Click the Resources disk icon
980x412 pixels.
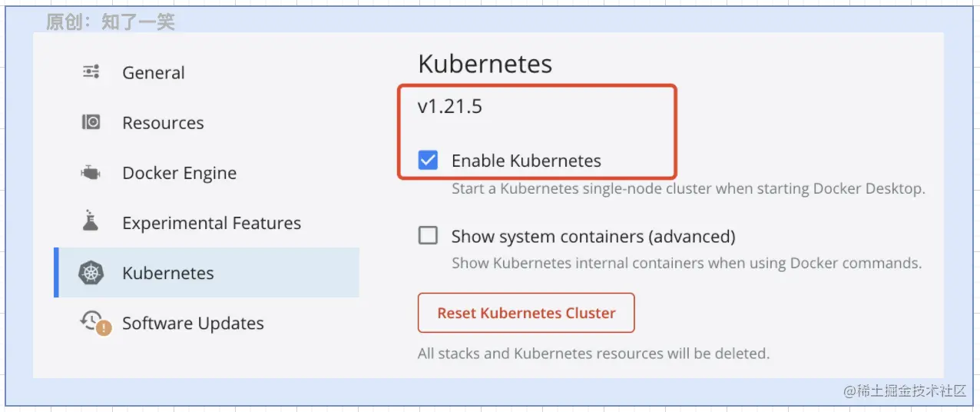point(91,122)
